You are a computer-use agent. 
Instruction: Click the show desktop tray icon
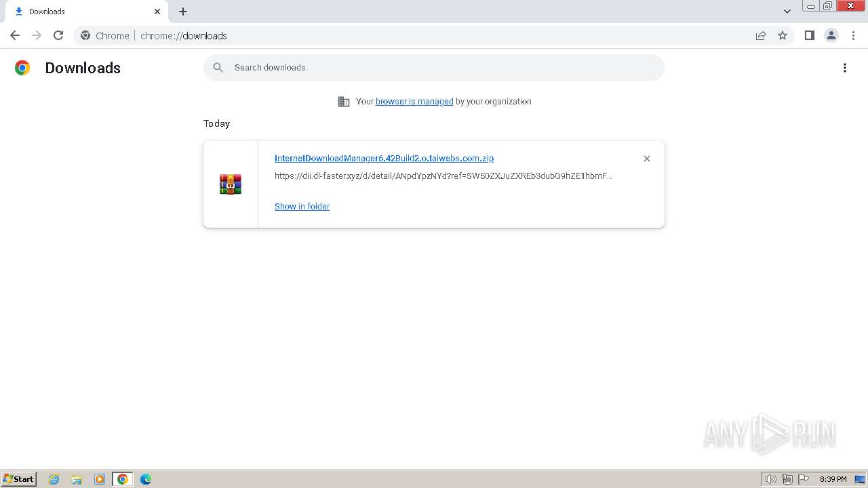click(x=860, y=479)
